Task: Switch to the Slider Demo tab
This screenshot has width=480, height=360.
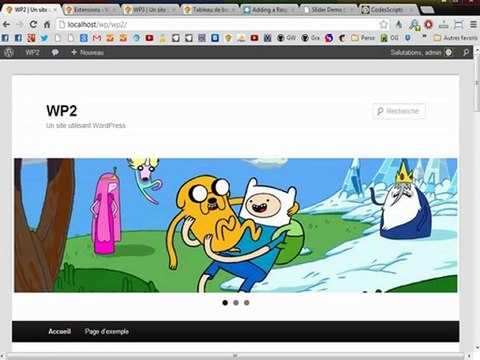Action: [328, 10]
